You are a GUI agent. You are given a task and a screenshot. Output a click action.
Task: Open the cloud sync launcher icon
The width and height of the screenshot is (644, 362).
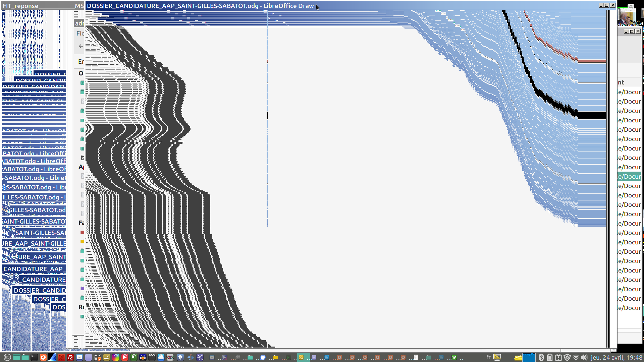tap(161, 357)
